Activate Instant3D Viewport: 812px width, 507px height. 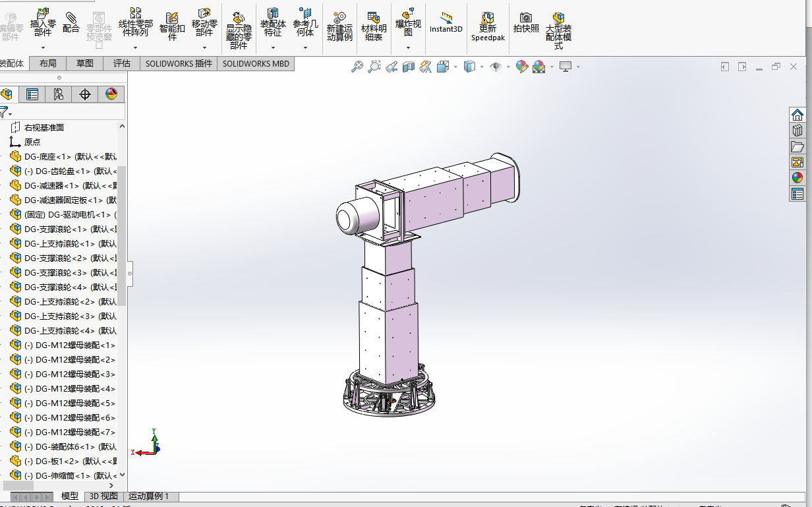point(446,23)
